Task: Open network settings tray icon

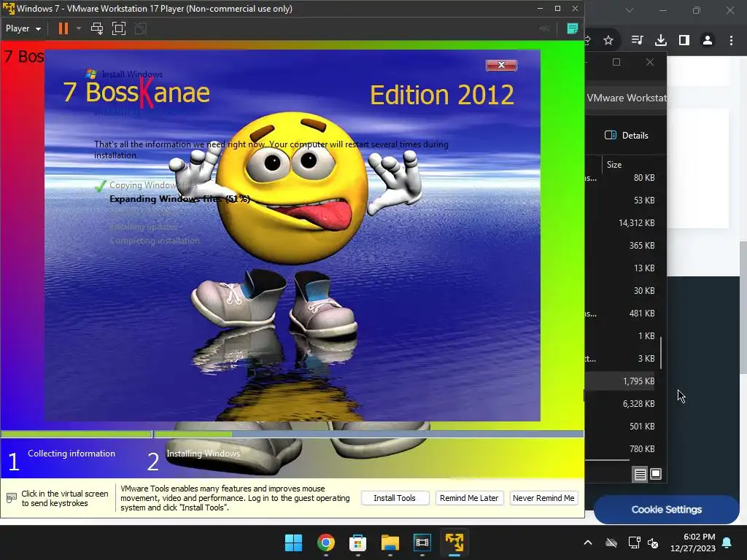Action: coord(634,542)
